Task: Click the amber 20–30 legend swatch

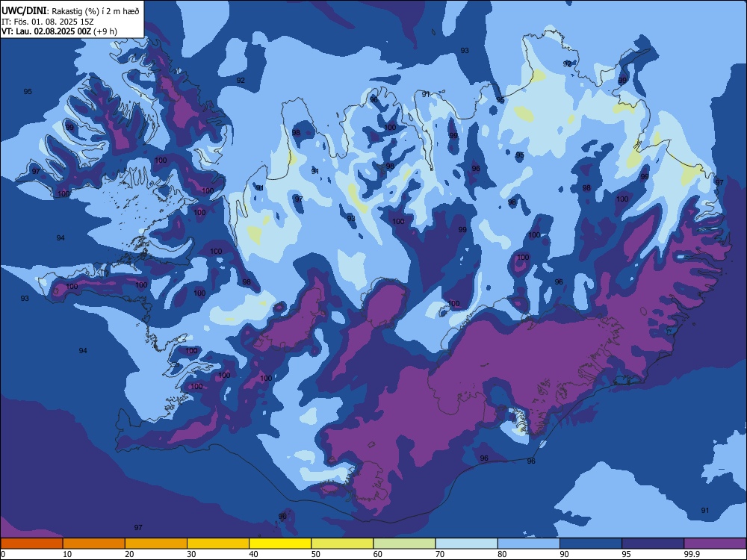Action: tap(156, 544)
